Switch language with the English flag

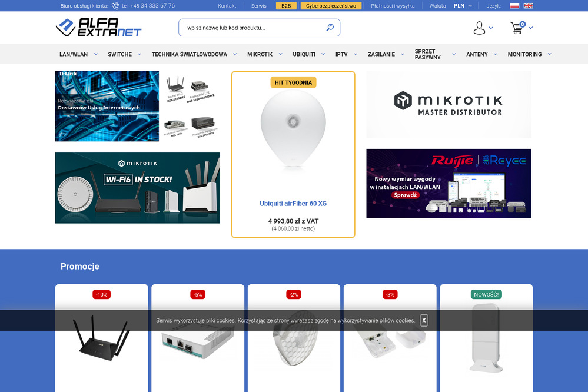coord(528,6)
